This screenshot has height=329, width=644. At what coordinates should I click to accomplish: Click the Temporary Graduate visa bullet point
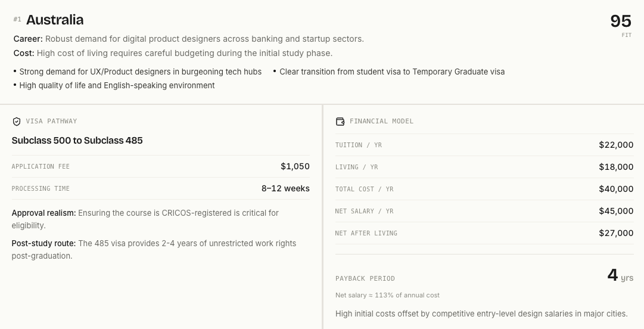[389, 72]
